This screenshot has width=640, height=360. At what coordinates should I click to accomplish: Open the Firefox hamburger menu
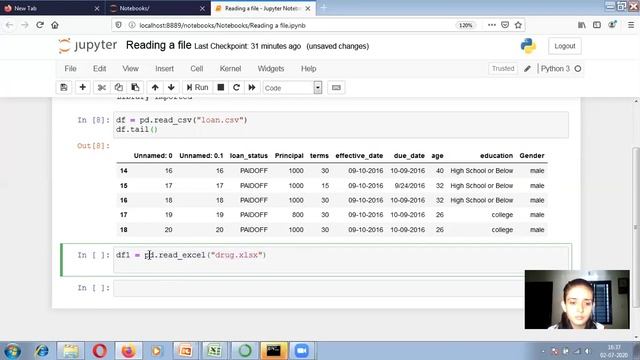click(631, 25)
